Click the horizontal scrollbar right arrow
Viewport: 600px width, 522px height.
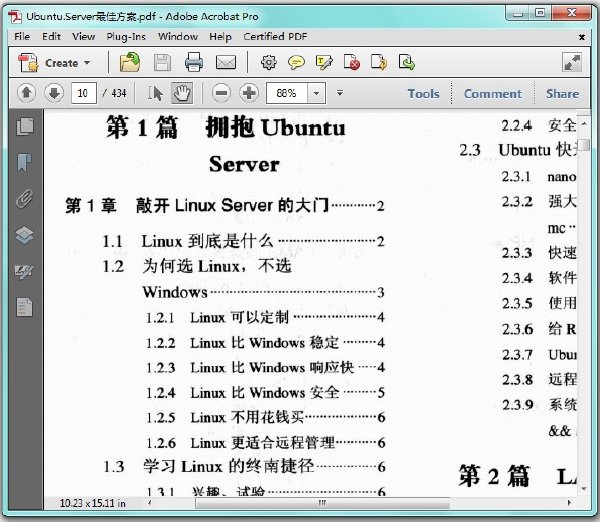coord(569,503)
